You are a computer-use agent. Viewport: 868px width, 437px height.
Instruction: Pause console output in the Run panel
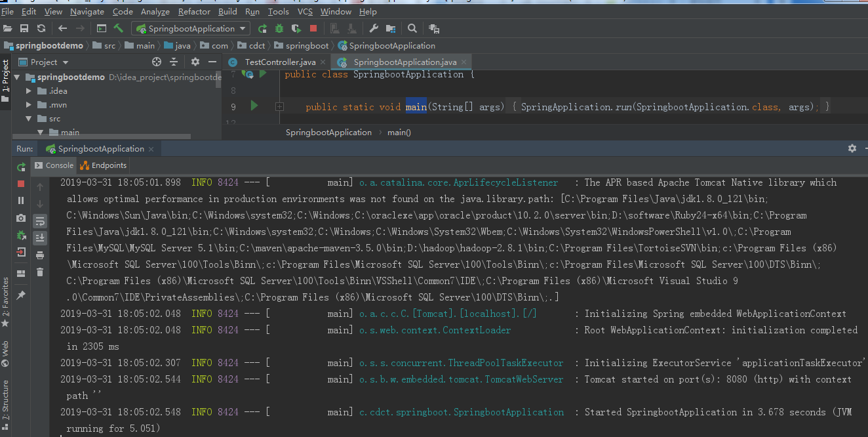21,201
